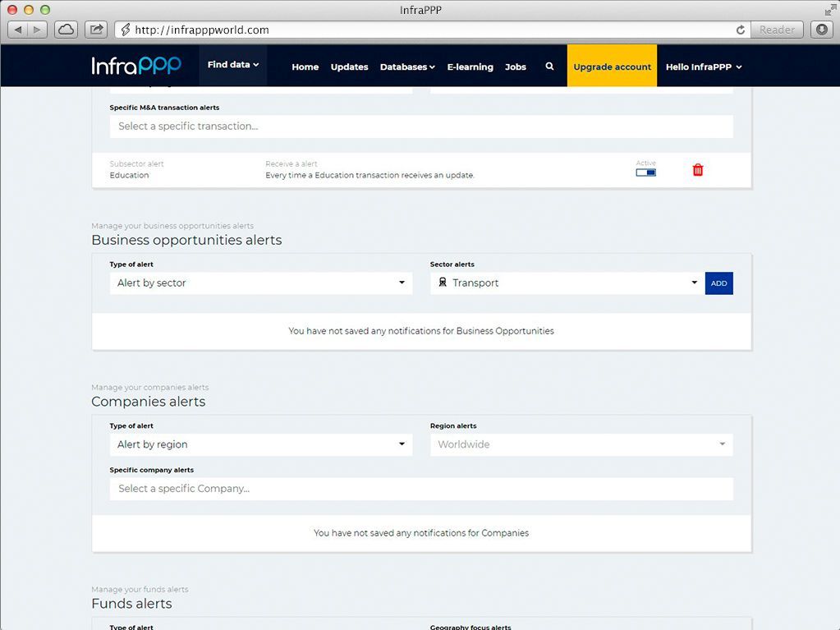Screen dimensions: 840x630
Task: Click the iCloud tabs icon in browser toolbar
Action: 66,30
